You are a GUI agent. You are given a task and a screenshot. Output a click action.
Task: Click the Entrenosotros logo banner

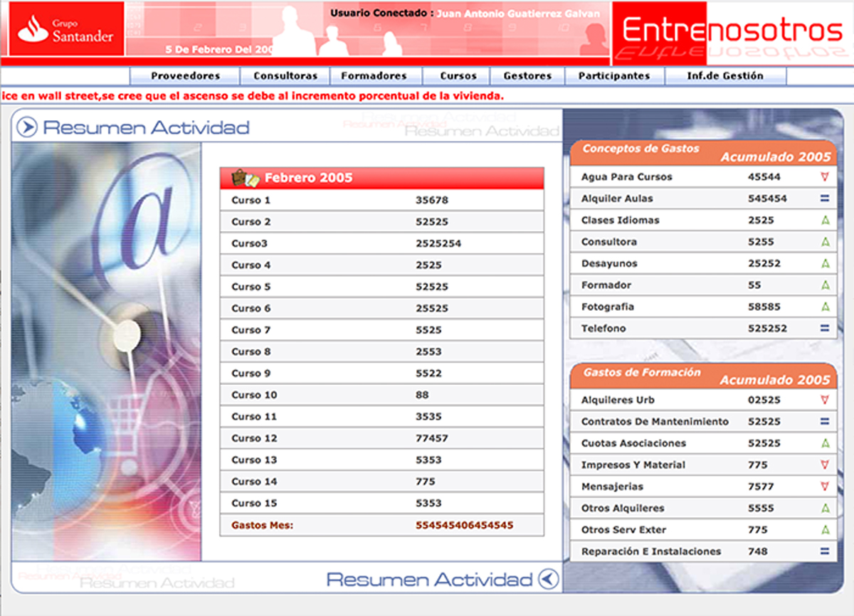pyautogui.click(x=732, y=32)
